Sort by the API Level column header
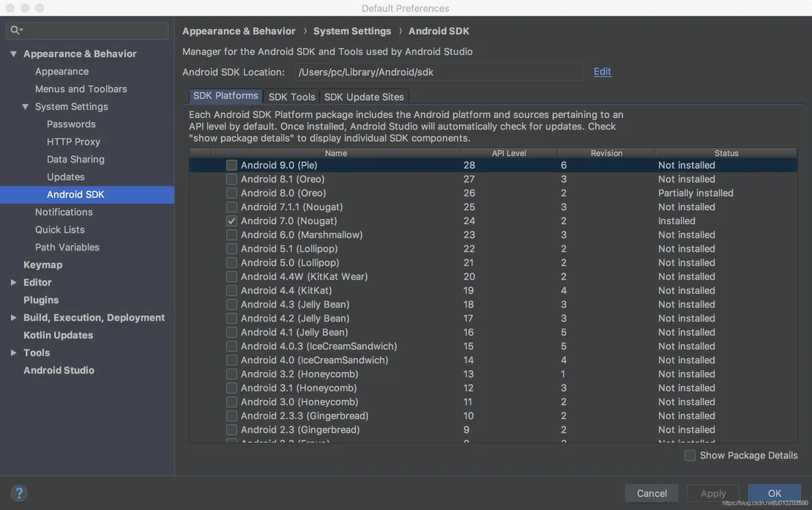 tap(509, 153)
